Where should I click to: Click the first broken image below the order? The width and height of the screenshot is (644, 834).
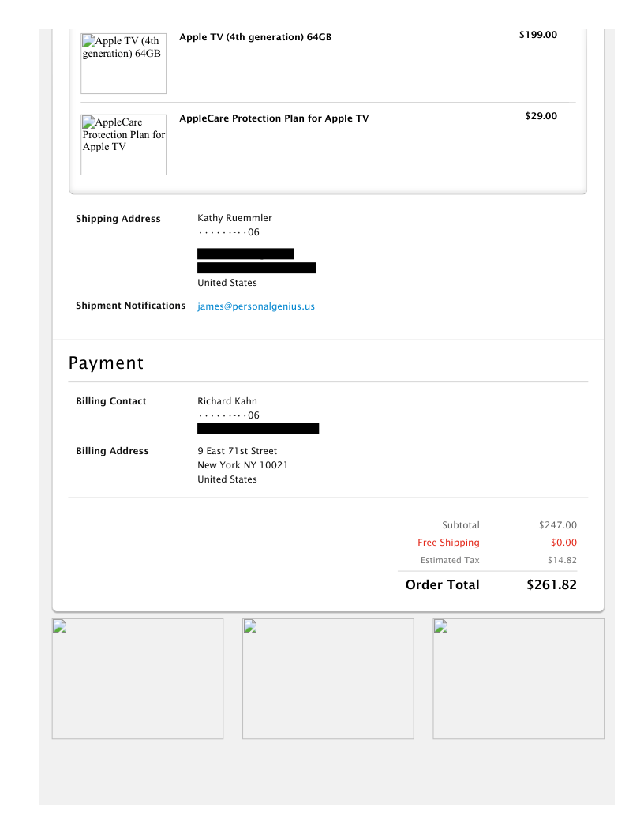tap(137, 678)
